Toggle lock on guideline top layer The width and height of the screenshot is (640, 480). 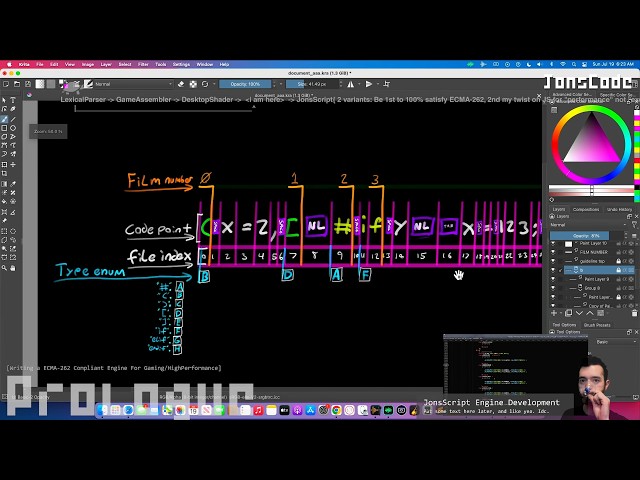point(618,261)
